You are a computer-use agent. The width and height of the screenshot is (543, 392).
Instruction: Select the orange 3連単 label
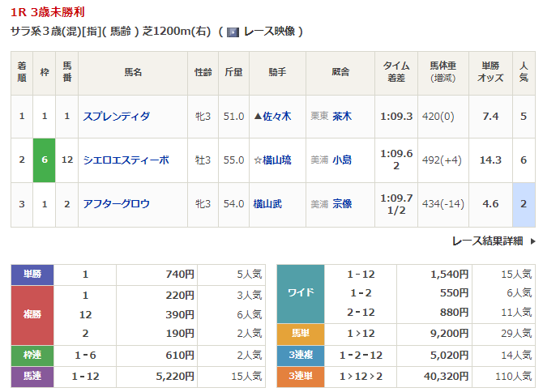tap(301, 377)
